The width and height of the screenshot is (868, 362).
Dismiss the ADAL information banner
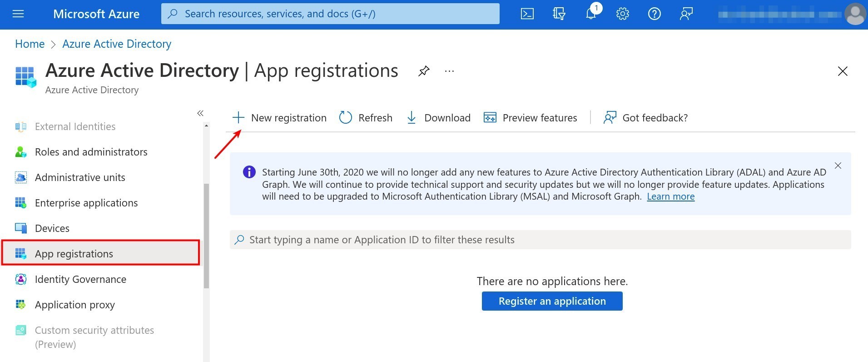[x=838, y=166]
